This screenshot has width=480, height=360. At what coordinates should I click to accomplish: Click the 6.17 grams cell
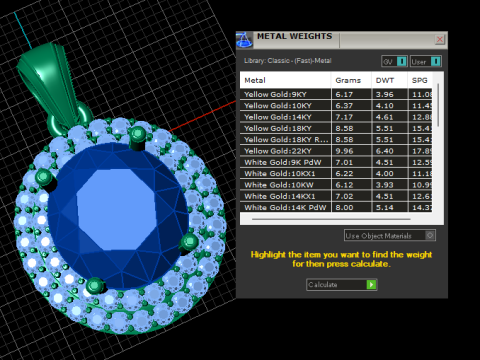coord(351,94)
